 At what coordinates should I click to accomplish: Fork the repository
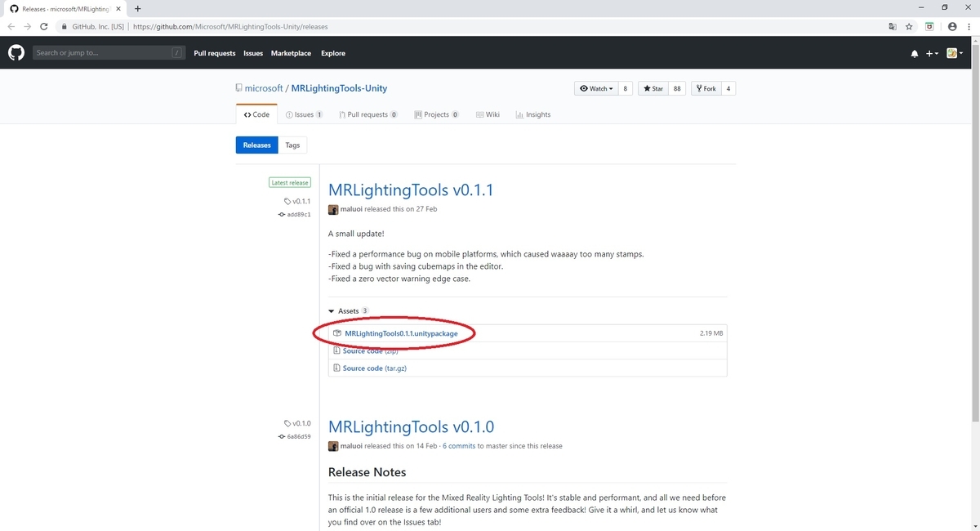(x=706, y=88)
